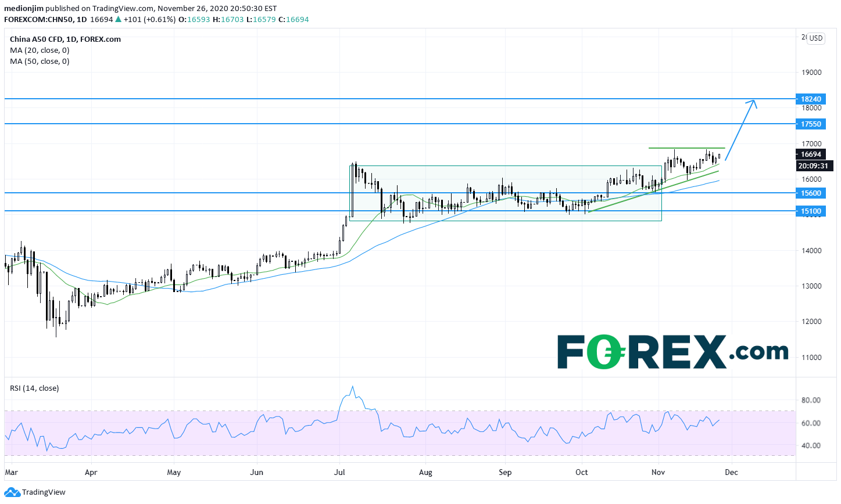Click the green up-triangle beside +101 change
This screenshot has width=841, height=504.
coord(119,20)
